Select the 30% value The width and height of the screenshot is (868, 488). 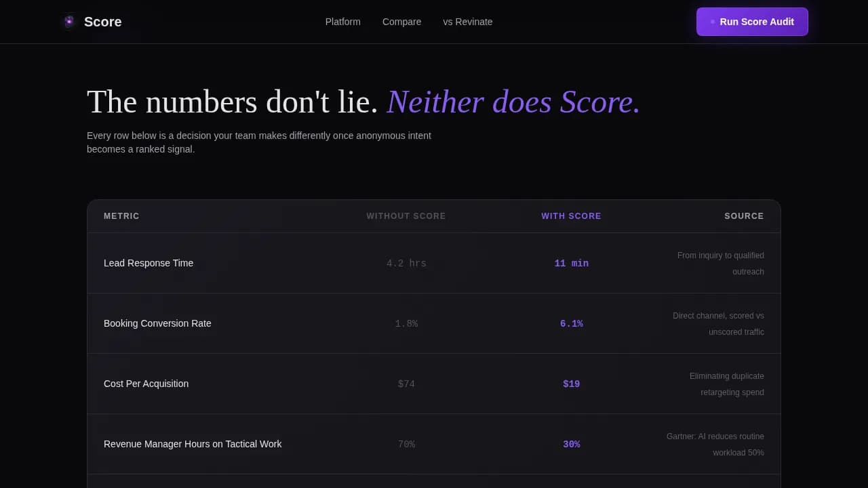pos(571,445)
